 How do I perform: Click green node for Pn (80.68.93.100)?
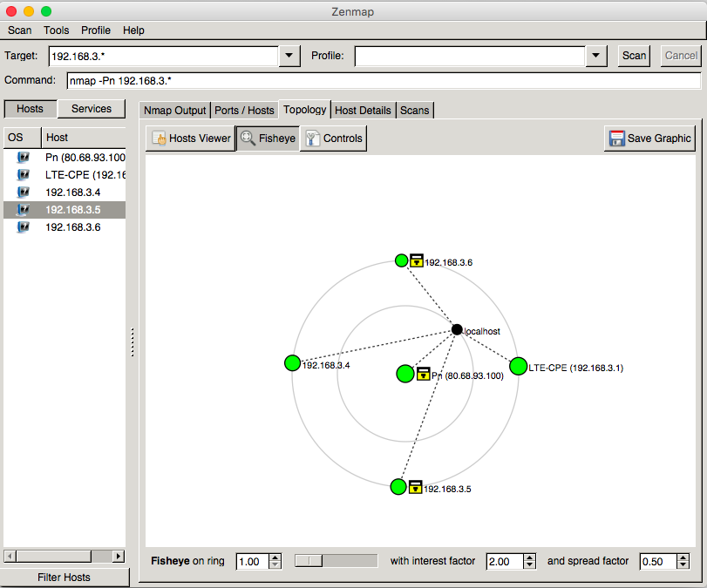point(405,374)
